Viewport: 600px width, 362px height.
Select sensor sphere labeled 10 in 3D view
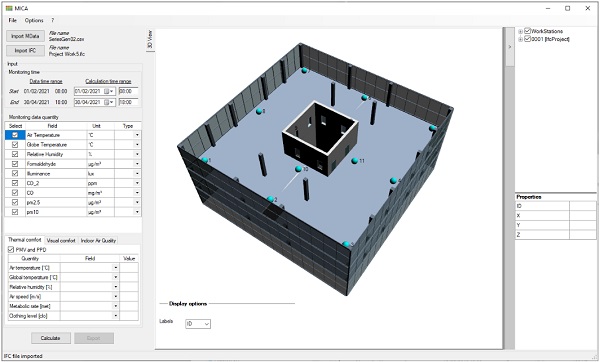pyautogui.click(x=298, y=169)
